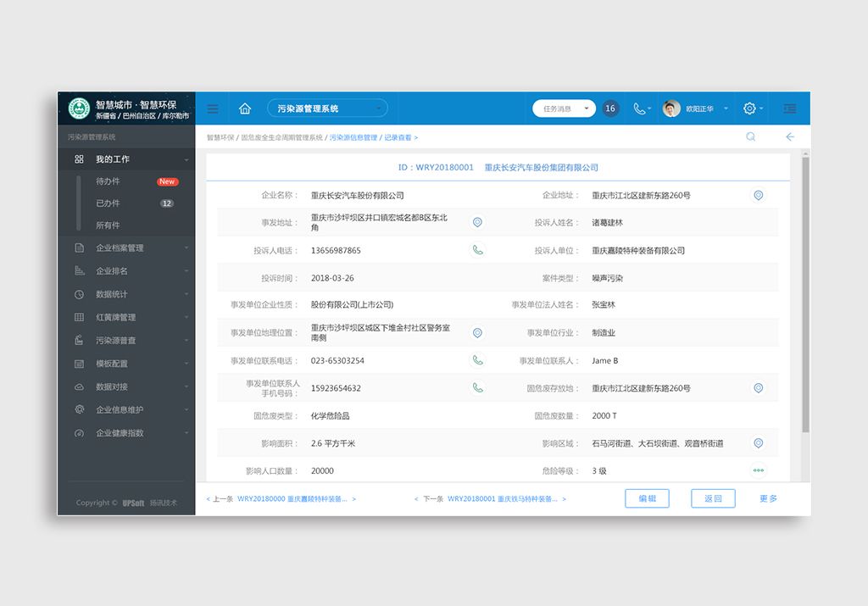Click the three-dots icon beside 危险等级
The width and height of the screenshot is (868, 606).
coord(759,470)
